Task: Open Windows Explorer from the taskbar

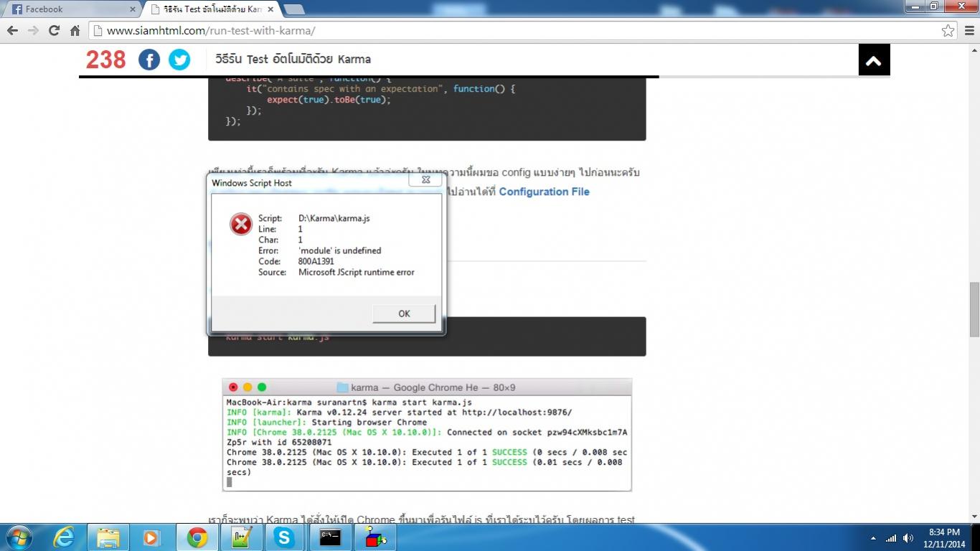Action: (108, 537)
